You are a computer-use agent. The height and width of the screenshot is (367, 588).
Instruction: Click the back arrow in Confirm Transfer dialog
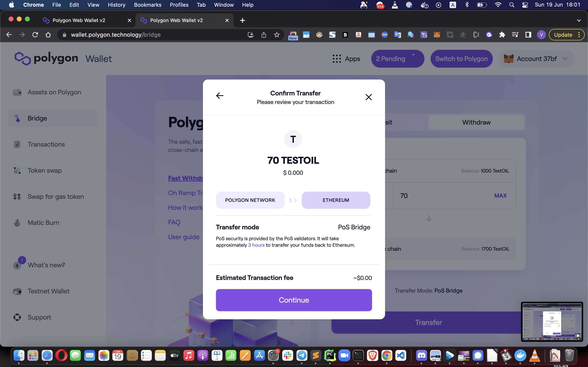[x=220, y=96]
